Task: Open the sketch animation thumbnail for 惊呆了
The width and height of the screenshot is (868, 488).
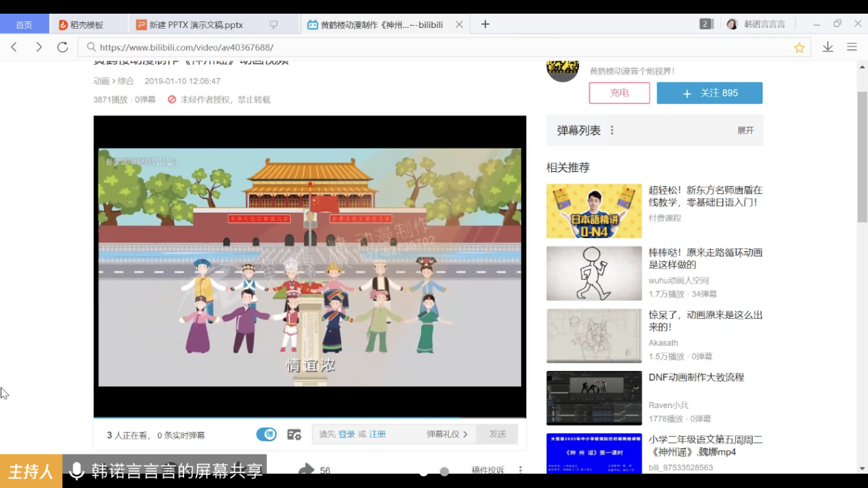Action: [594, 335]
